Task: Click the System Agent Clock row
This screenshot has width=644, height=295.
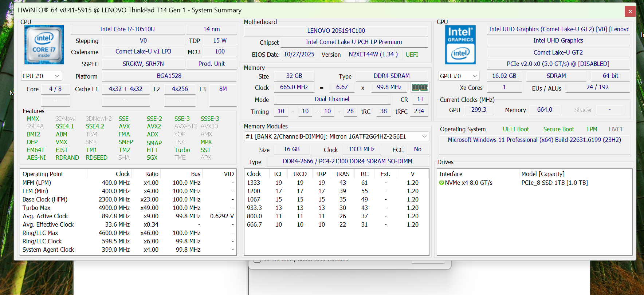Action: click(x=128, y=250)
